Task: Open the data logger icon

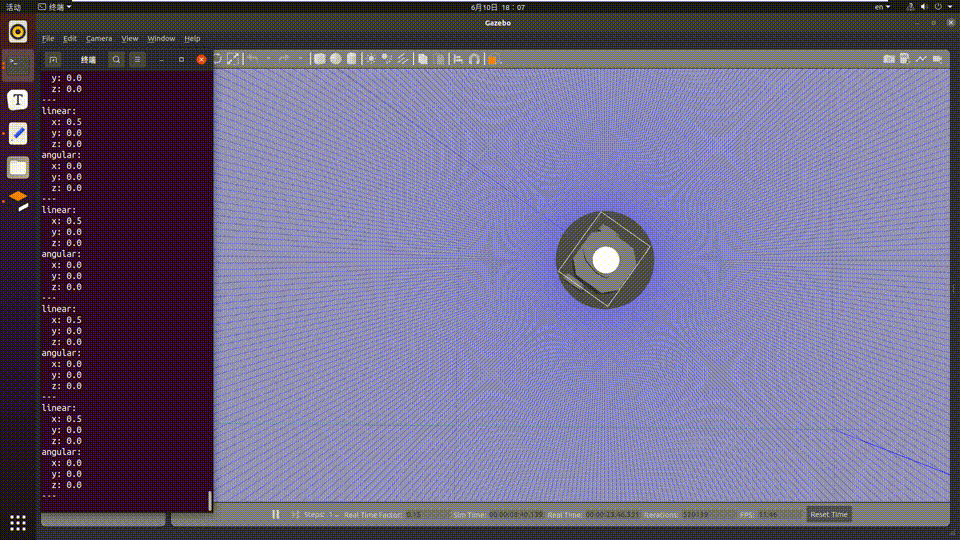Action: 905,59
